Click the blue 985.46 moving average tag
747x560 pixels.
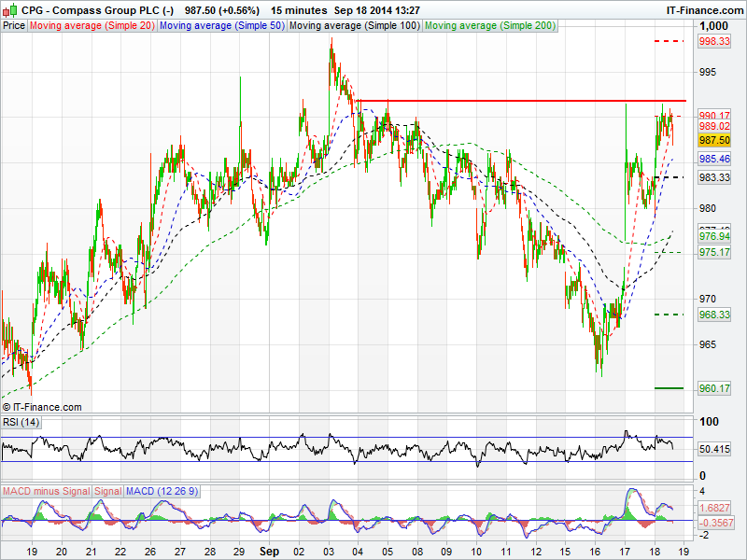pyautogui.click(x=714, y=160)
